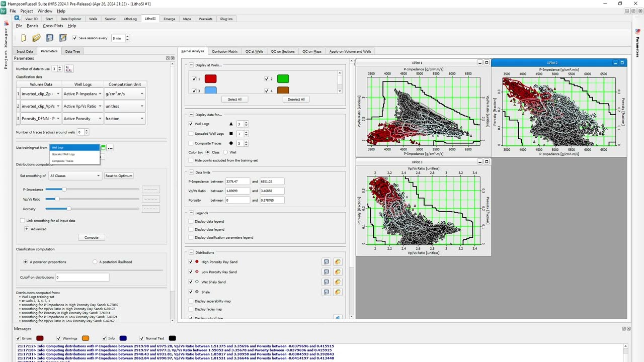Uncheck class 1 display at wells
Image resolution: width=644 pixels, height=362 pixels.
point(194,79)
